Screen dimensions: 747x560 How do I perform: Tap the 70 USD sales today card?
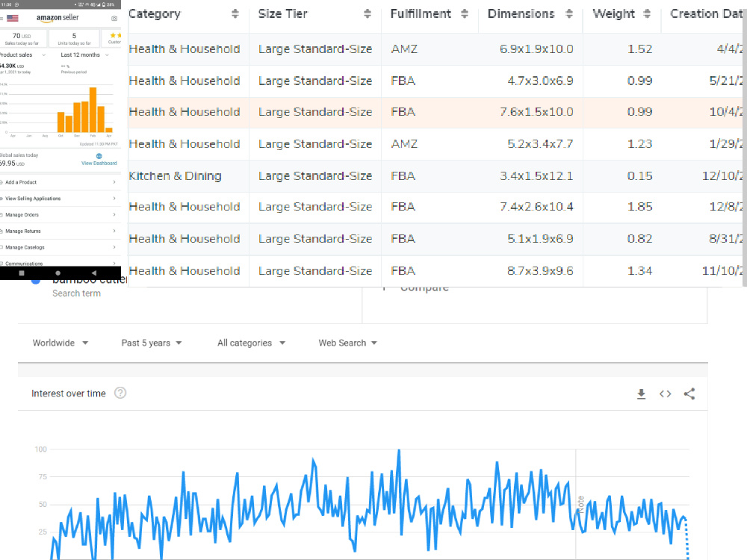pos(23,38)
